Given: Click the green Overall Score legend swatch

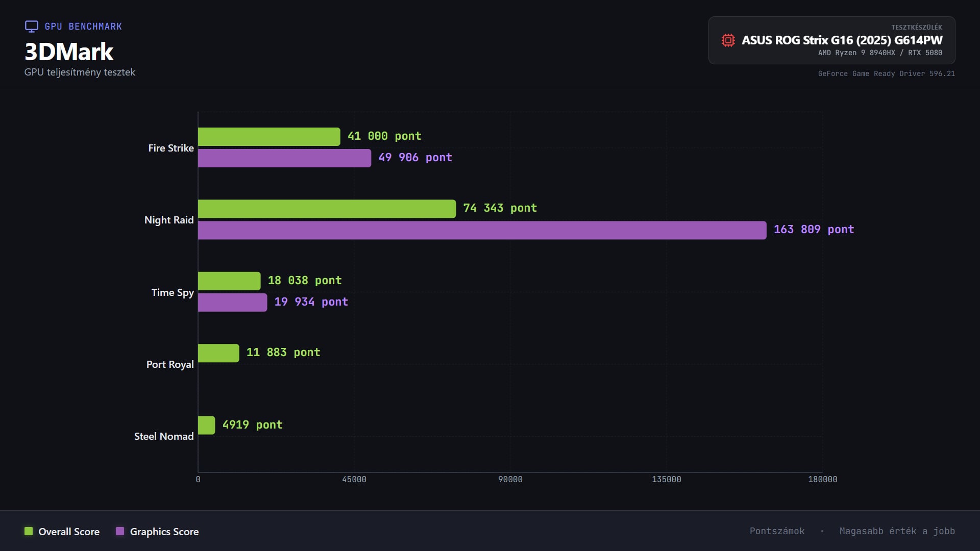Looking at the screenshot, I should [29, 531].
